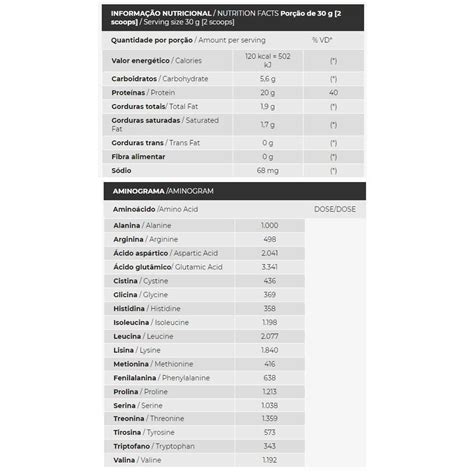Select the Alanina / Alanine row label
Screen dimensions: 474x474
[142, 226]
